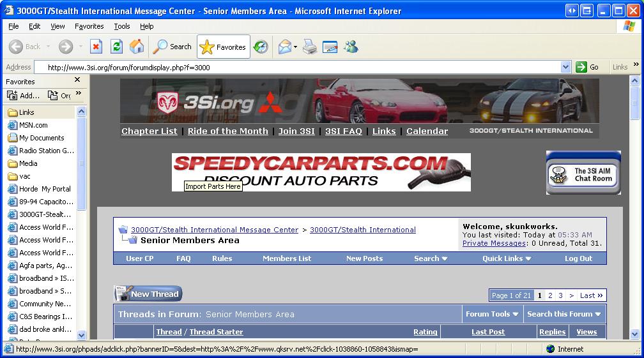Open the Help menu
The height and width of the screenshot is (358, 644).
[147, 26]
